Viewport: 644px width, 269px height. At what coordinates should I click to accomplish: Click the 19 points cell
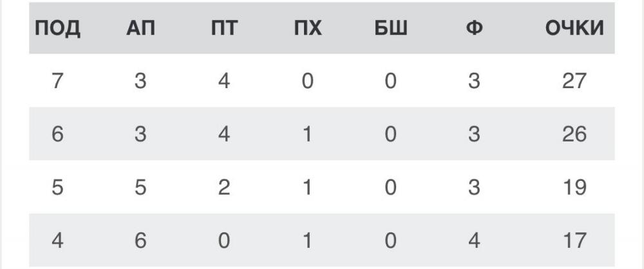tap(574, 187)
